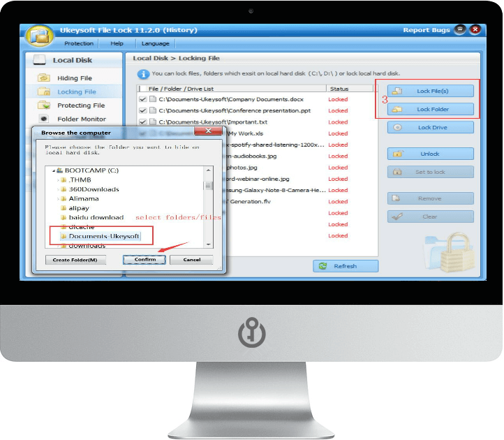Click the Ukeysoft File Lock logo icon

pyautogui.click(x=40, y=36)
